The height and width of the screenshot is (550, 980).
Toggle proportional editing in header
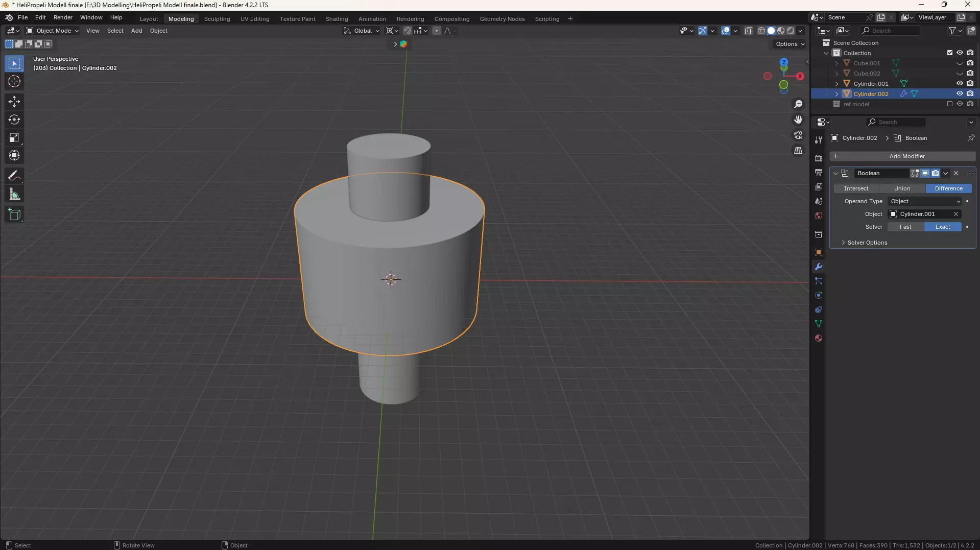point(436,31)
